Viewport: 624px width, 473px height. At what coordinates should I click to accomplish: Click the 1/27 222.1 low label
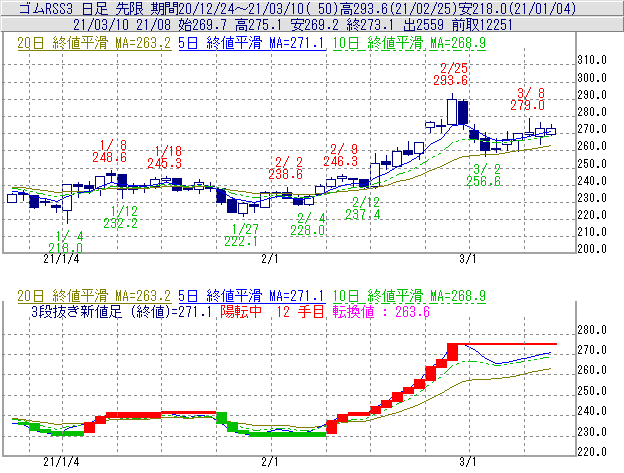pos(241,235)
